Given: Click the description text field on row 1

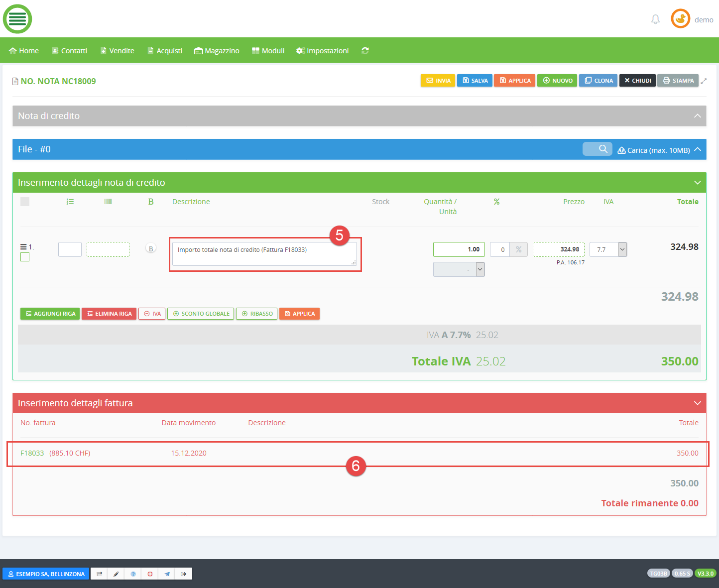Looking at the screenshot, I should [x=264, y=254].
